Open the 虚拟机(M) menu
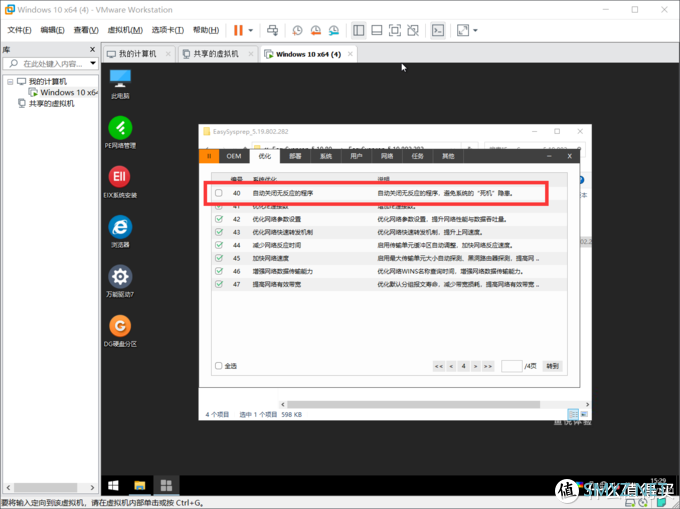 [125, 30]
